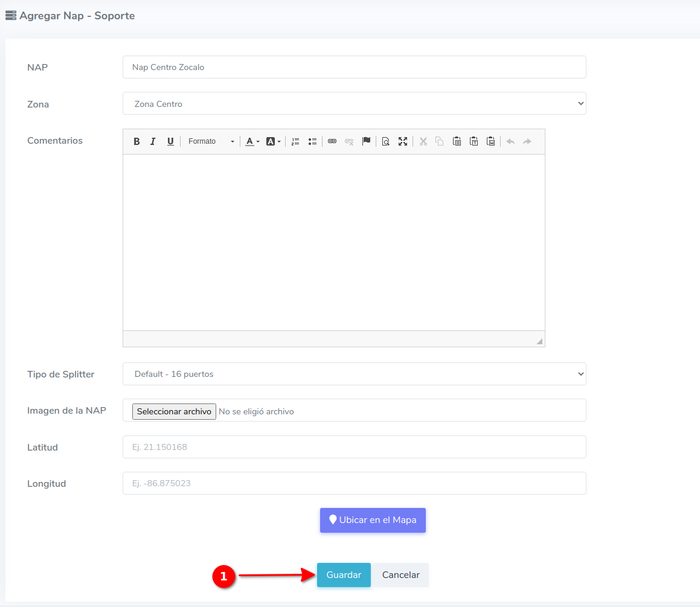The height and width of the screenshot is (607, 700).
Task: Click into the Latitud input field
Action: tap(354, 447)
